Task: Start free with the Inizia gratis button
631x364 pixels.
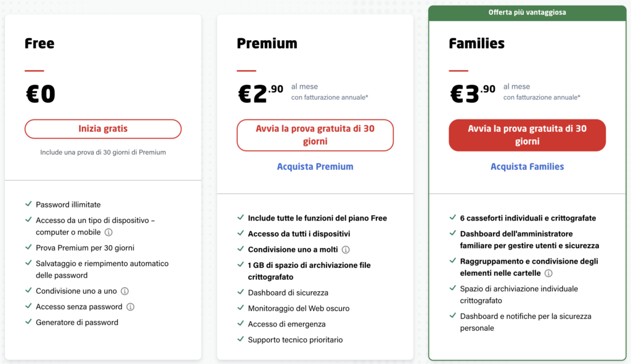Action: click(x=103, y=129)
